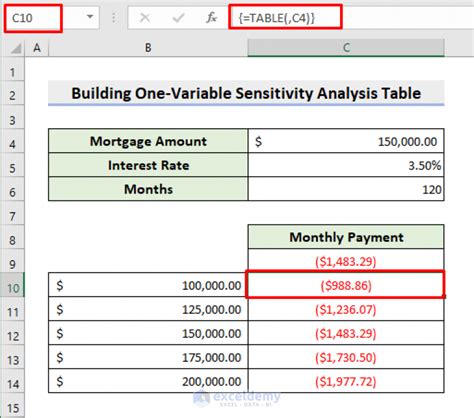The image size is (474, 418).
Task: Open Insert Function fx dialog
Action: click(x=211, y=17)
